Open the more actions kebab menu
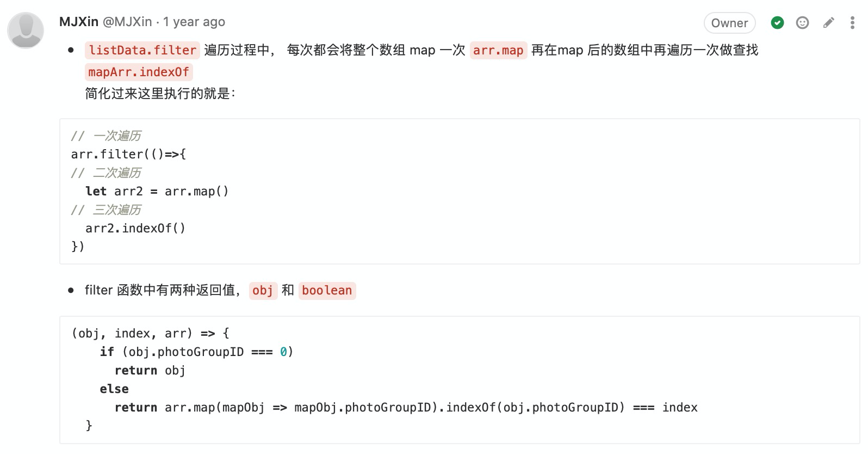Screen dimensions: 868x454 click(852, 23)
